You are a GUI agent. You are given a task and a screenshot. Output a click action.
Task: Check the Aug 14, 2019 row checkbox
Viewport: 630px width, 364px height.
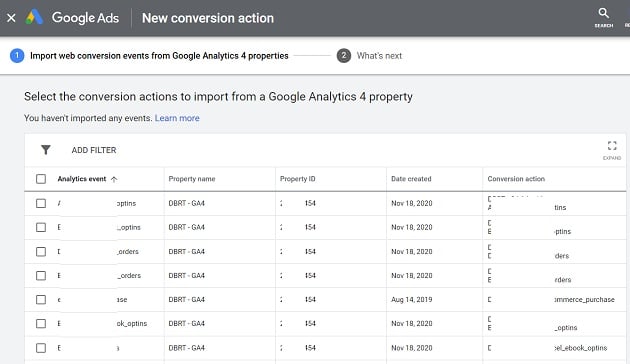coord(41,300)
